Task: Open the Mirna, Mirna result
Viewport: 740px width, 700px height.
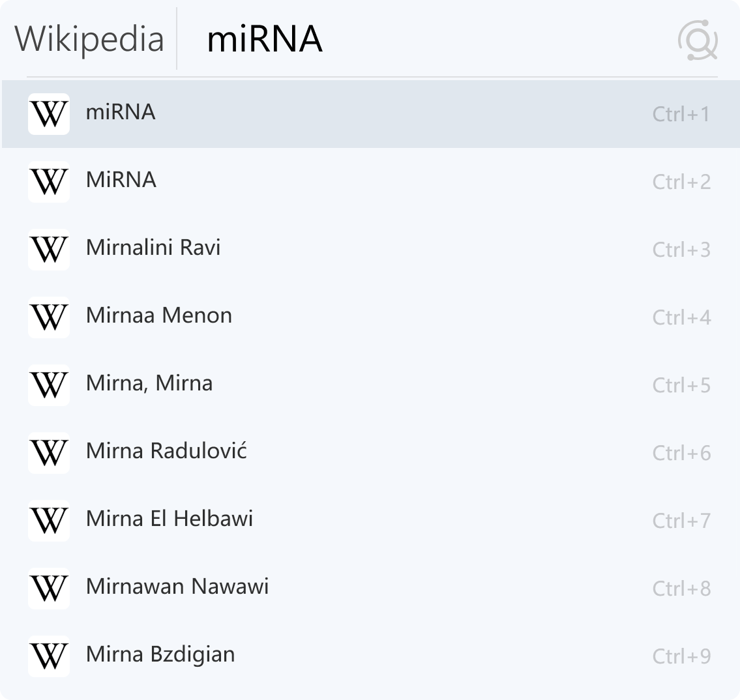Action: [371, 385]
